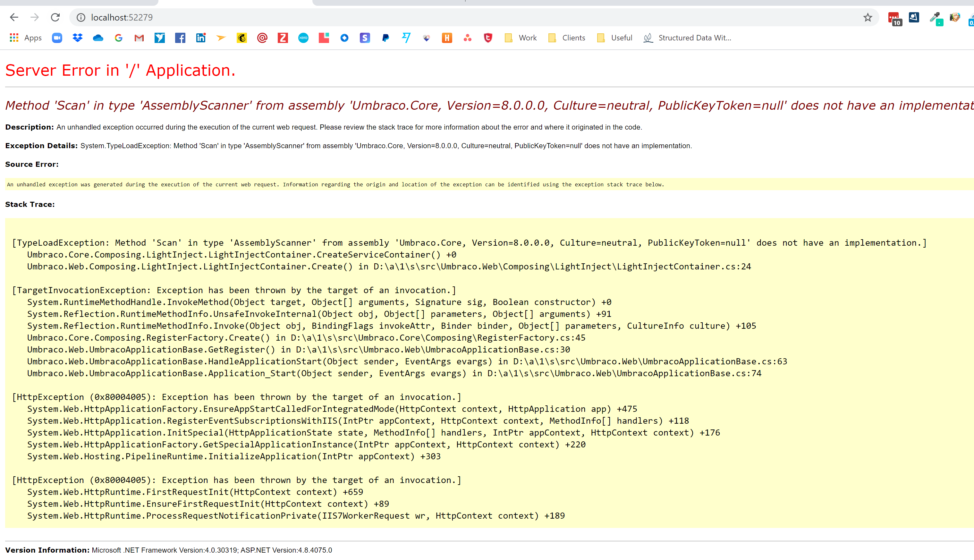Bookmark this page with the star icon
The image size is (974, 560).
[868, 17]
